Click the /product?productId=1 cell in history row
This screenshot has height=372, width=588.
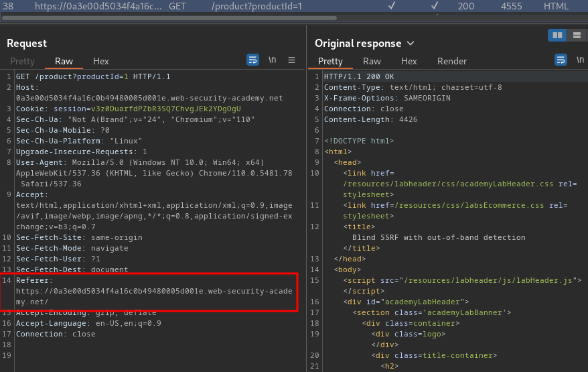[x=256, y=6]
